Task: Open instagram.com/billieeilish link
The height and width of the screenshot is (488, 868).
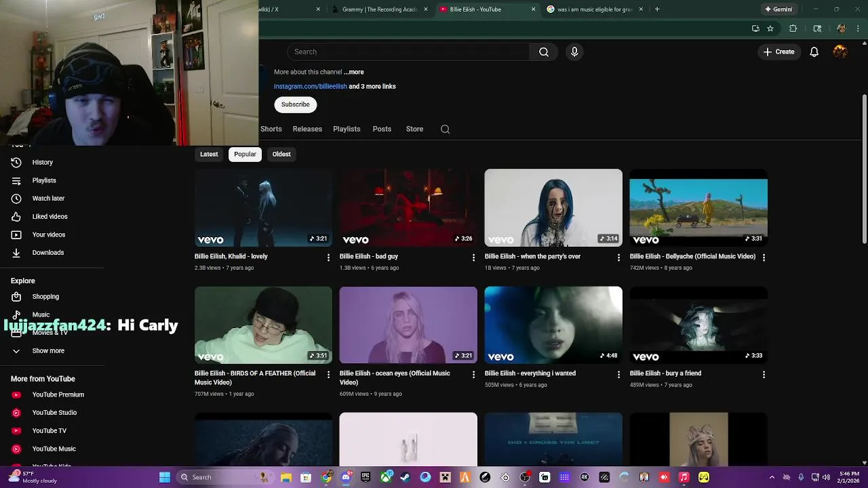Action: click(310, 86)
